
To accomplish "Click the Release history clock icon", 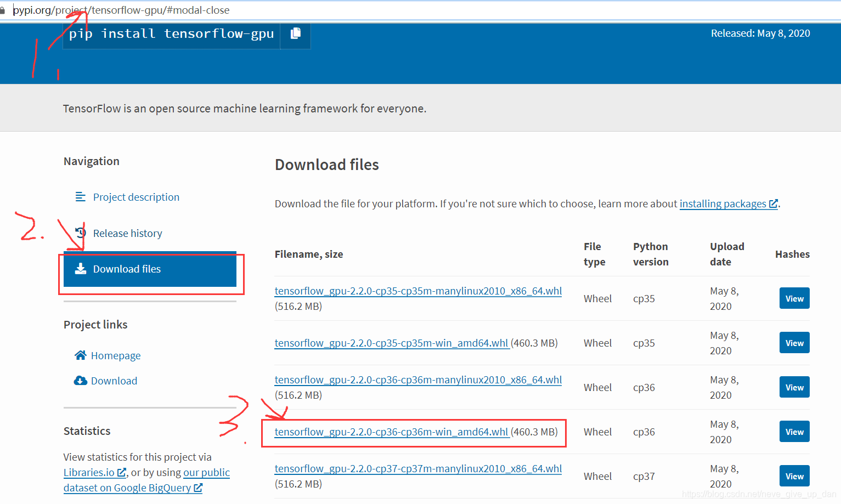I will (80, 233).
